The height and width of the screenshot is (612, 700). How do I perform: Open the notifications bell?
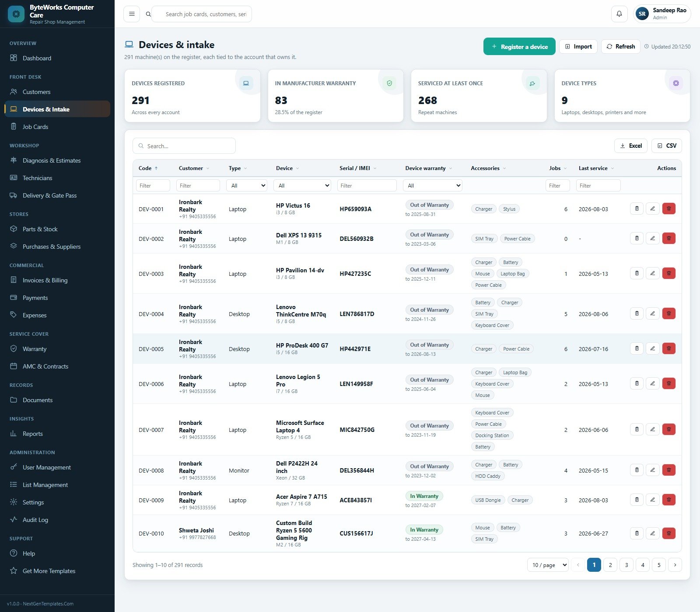[619, 14]
